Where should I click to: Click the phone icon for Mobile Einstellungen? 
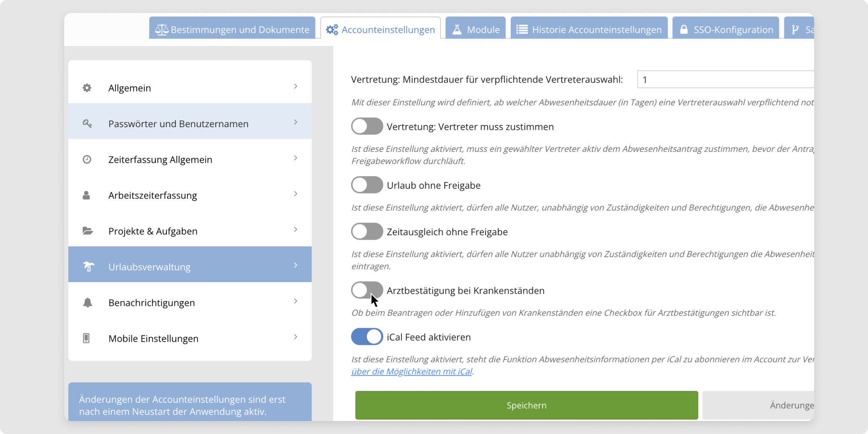point(86,338)
